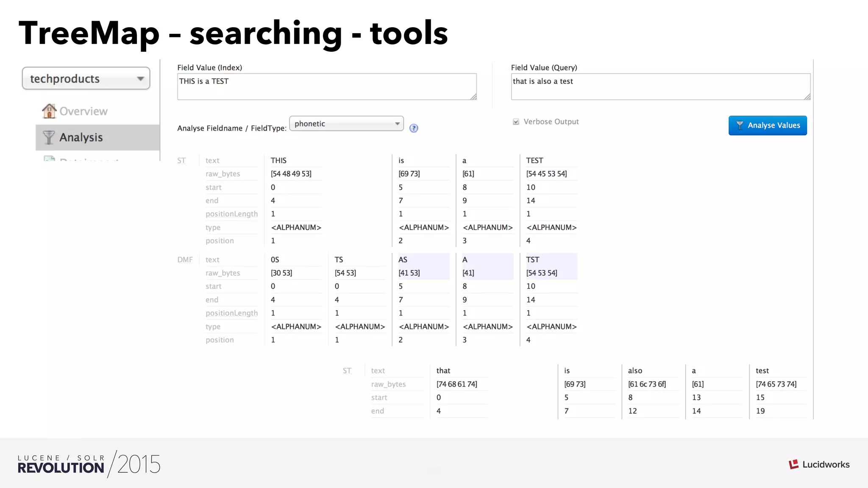Viewport: 868px width, 488px height.
Task: Click raw bytes [74 68 61 74] cell
Action: point(457,384)
